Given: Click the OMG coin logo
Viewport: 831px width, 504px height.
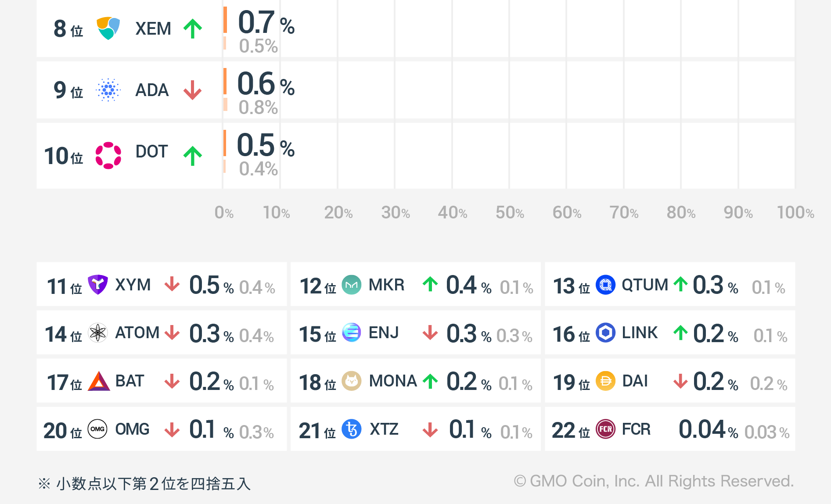Looking at the screenshot, I should tap(97, 429).
